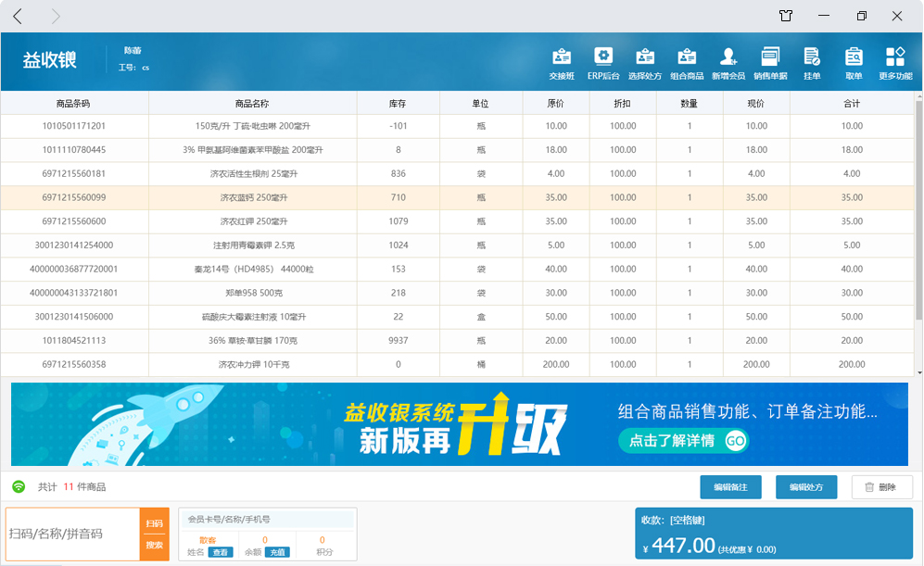Switch to 扫码 scan mode
Image resolution: width=924 pixels, height=566 pixels.
point(154,523)
